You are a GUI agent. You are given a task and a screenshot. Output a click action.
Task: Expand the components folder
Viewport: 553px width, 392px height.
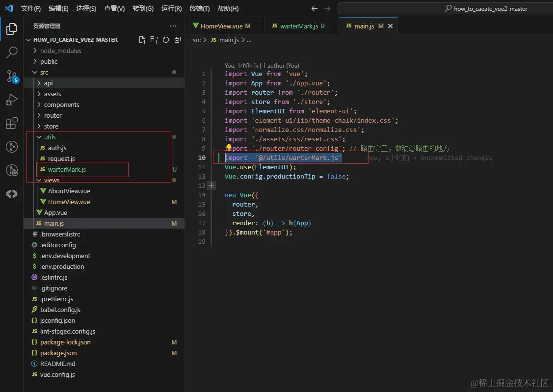(x=104, y=105)
